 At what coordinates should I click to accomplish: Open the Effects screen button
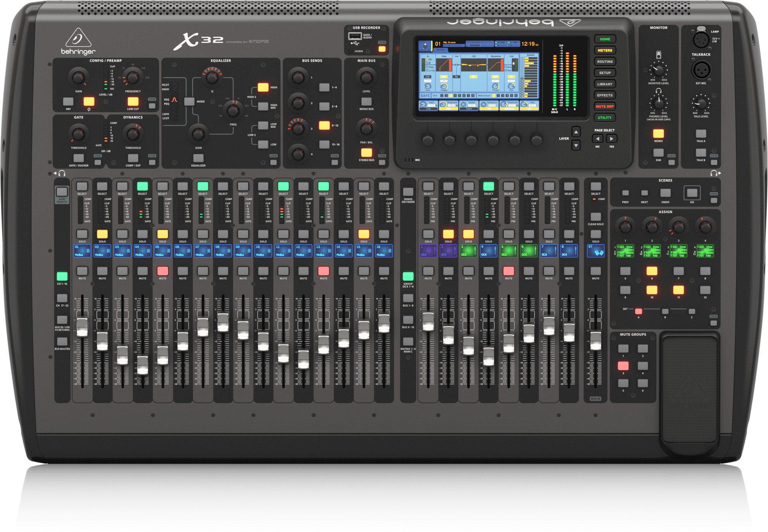pos(605,95)
